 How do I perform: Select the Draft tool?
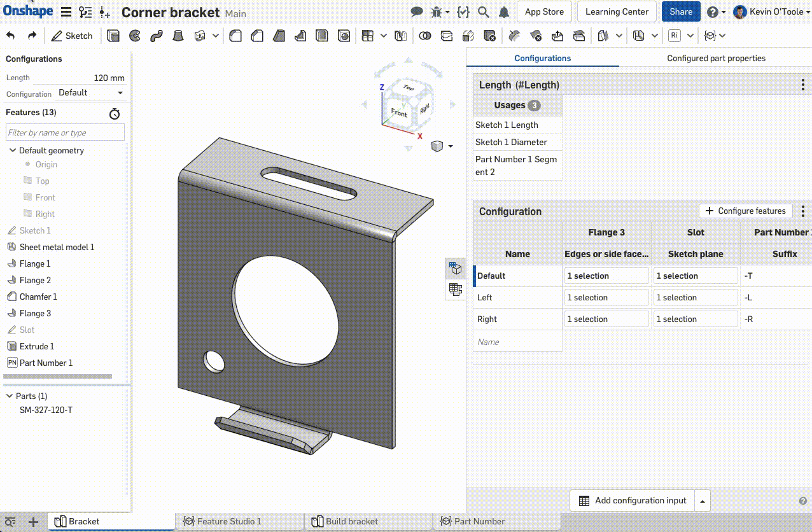point(279,36)
